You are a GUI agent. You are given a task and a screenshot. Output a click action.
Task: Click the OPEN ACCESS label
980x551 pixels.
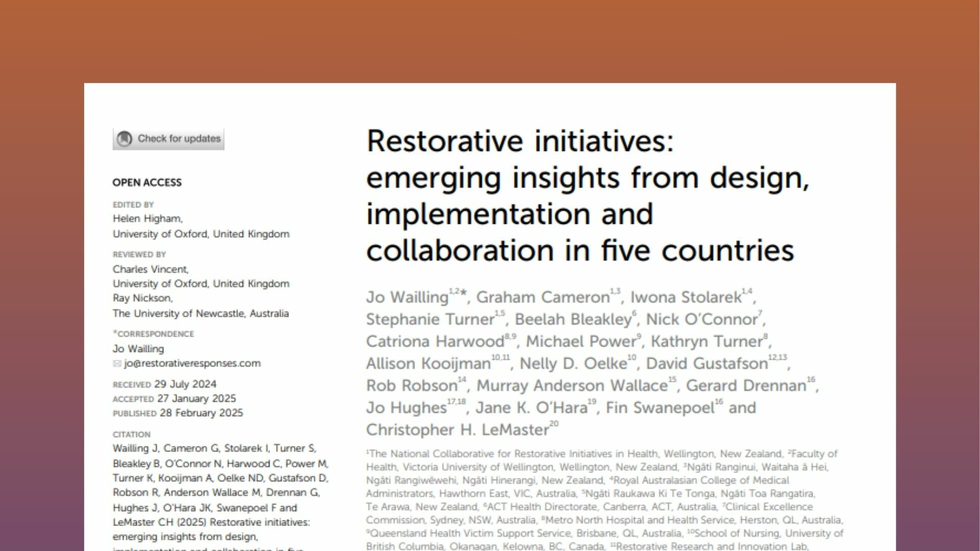147,183
